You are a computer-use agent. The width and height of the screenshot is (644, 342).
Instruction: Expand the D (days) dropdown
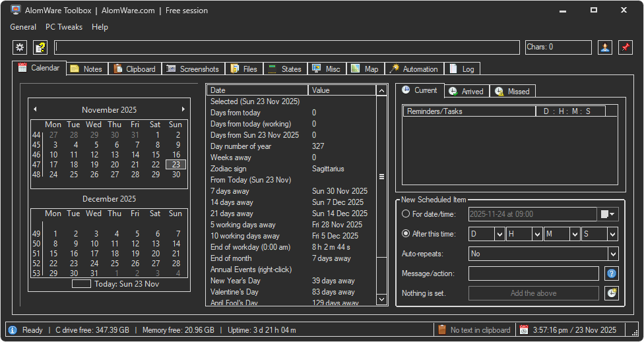[499, 234]
